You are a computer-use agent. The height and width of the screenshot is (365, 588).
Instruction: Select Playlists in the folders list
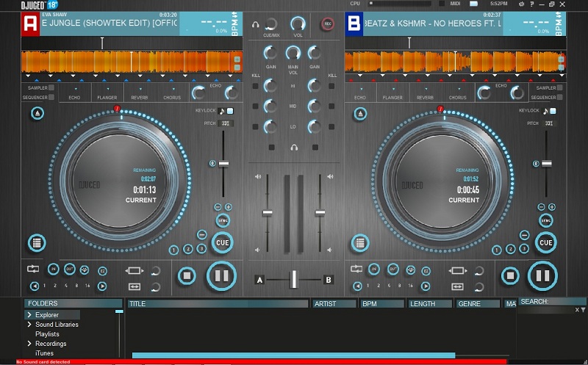coord(47,334)
